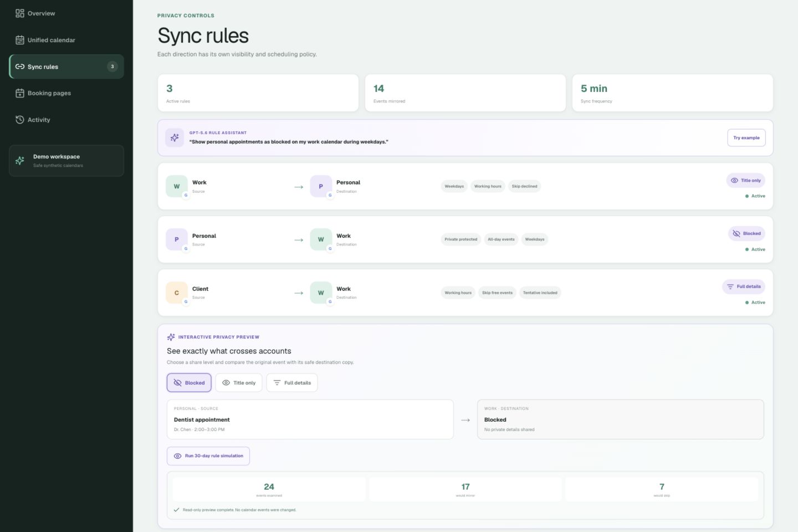Select the Title only share level
798x532 pixels.
click(239, 383)
